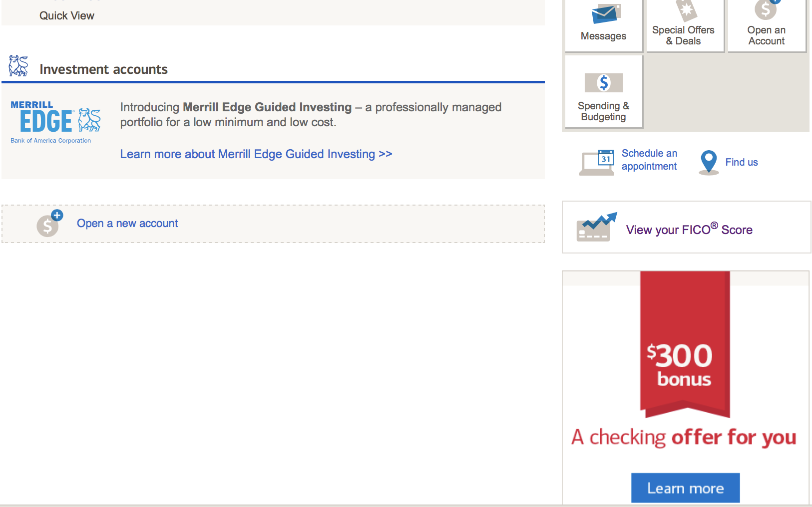Viewport: 812px width, 507px height.
Task: Click Bank of America Corporation text
Action: 51,141
